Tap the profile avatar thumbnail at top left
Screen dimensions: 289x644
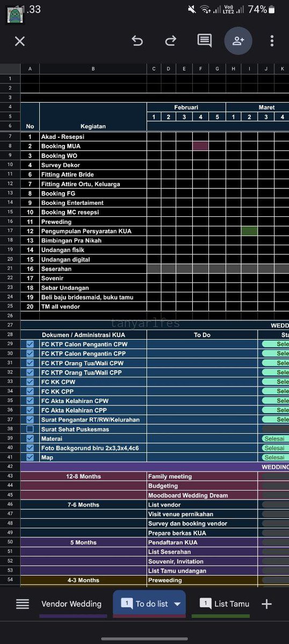(x=15, y=16)
